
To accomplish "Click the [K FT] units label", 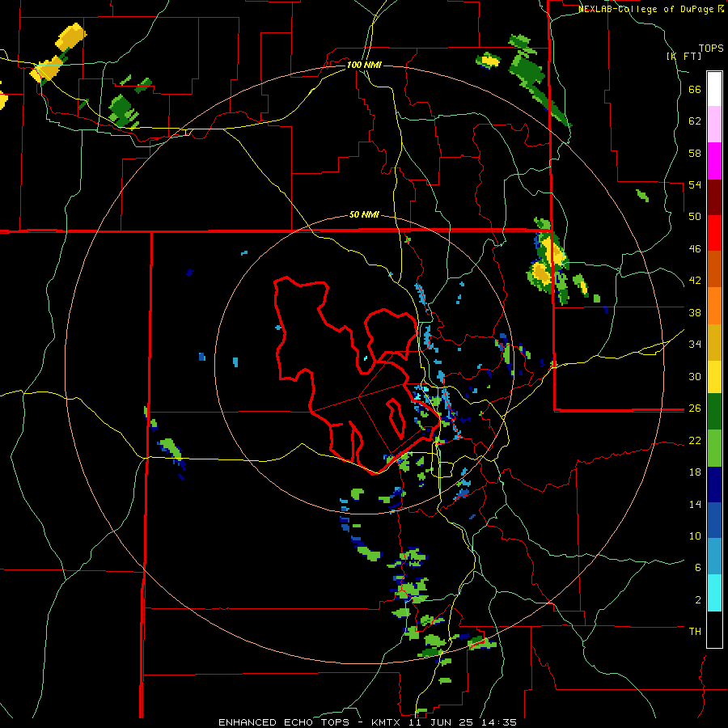I will pyautogui.click(x=684, y=56).
